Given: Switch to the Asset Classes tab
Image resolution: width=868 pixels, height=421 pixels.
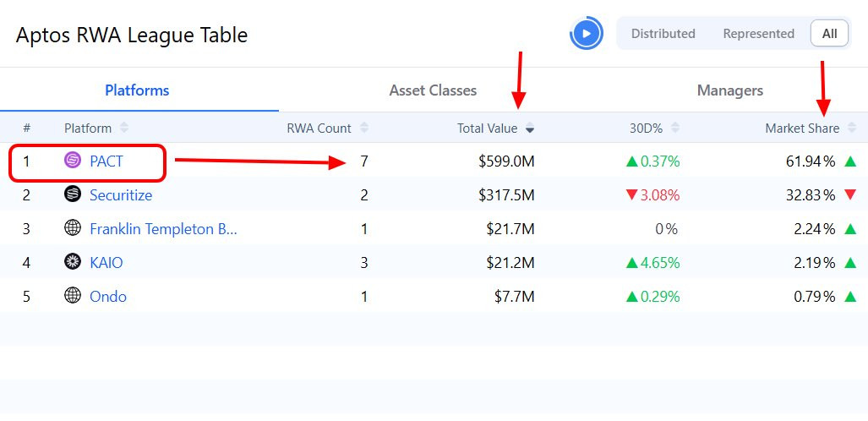Looking at the screenshot, I should (x=433, y=90).
